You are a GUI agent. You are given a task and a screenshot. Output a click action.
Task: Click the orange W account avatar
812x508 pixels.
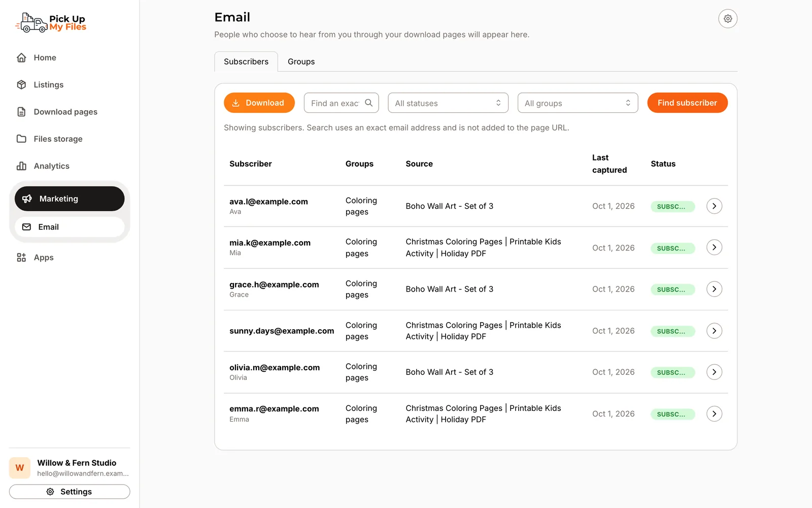(x=20, y=468)
